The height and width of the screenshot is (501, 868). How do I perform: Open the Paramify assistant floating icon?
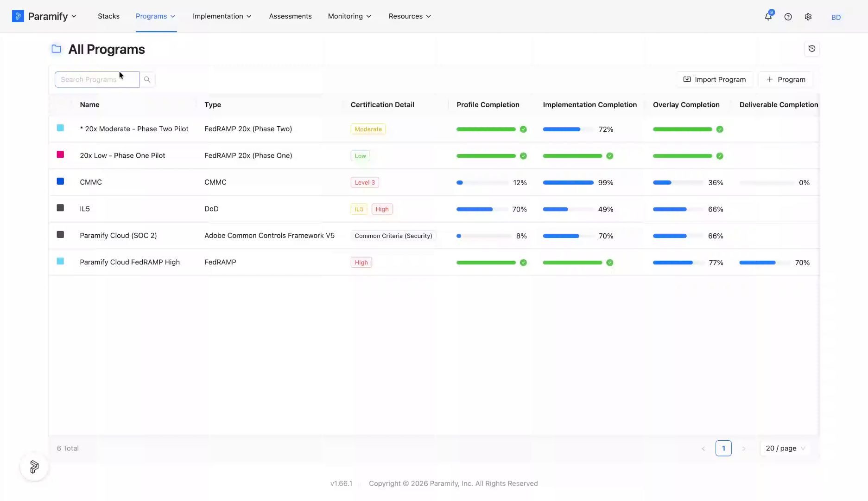(x=34, y=467)
